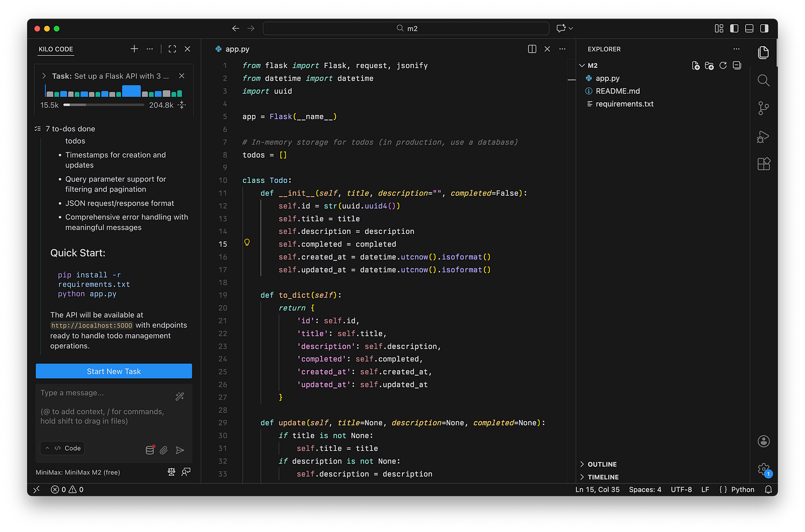This screenshot has height=532, width=805.
Task: Click the enhance prompt wand icon
Action: (180, 396)
